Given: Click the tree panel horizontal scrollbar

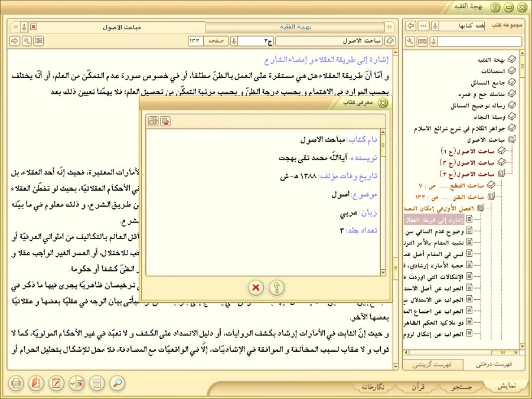Looking at the screenshot, I should click(x=461, y=352).
